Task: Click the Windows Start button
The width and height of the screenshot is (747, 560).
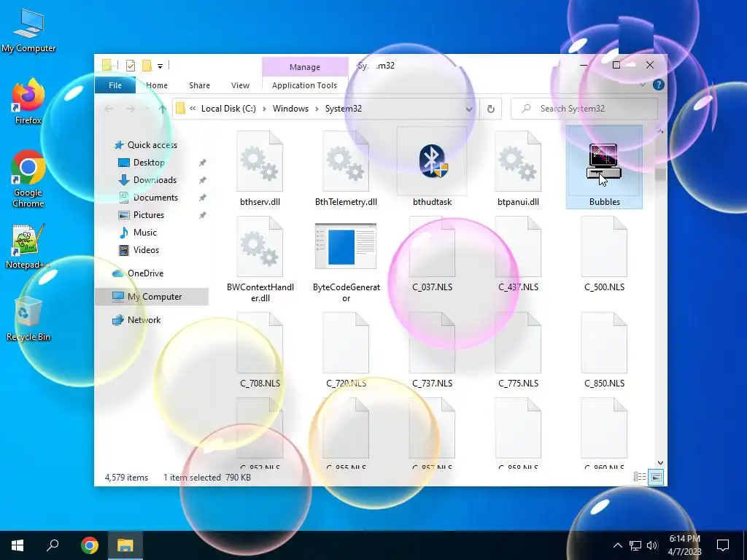Action: pos(18,545)
